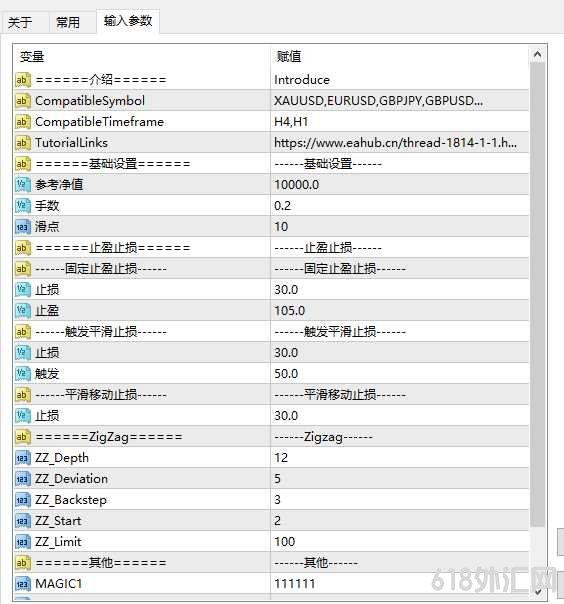564x604 pixels.
Task: Open the 常用 tab
Action: point(68,22)
